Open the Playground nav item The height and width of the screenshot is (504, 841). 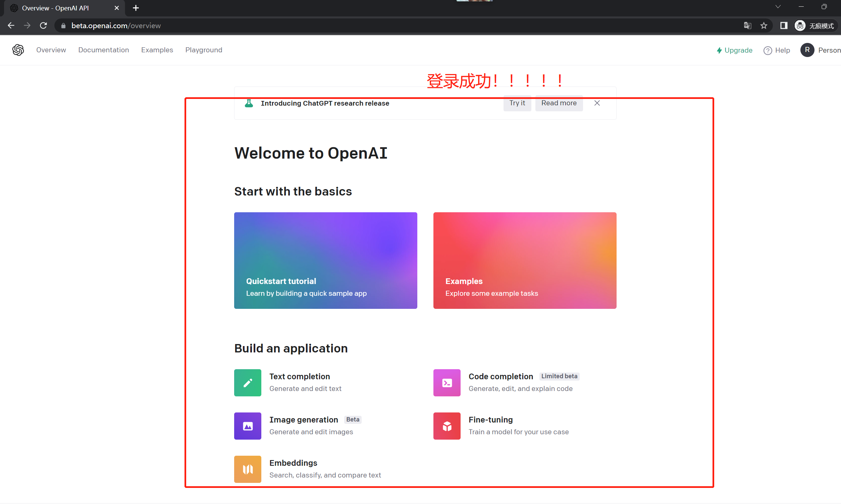point(203,50)
